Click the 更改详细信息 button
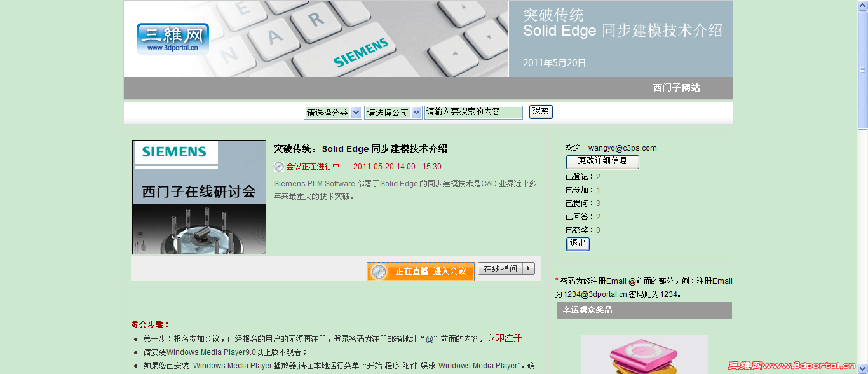Viewport: 868px width, 374px height. pos(602,162)
